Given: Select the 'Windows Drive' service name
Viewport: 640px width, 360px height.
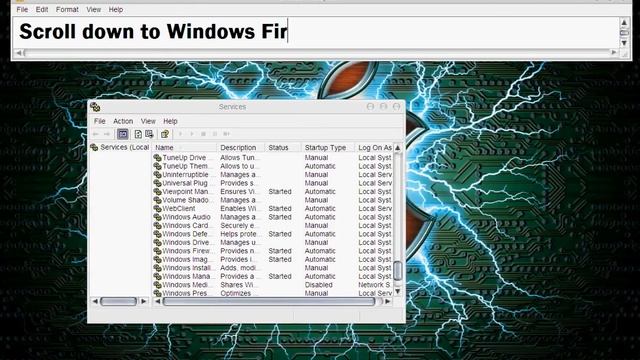Looking at the screenshot, I should [187, 242].
